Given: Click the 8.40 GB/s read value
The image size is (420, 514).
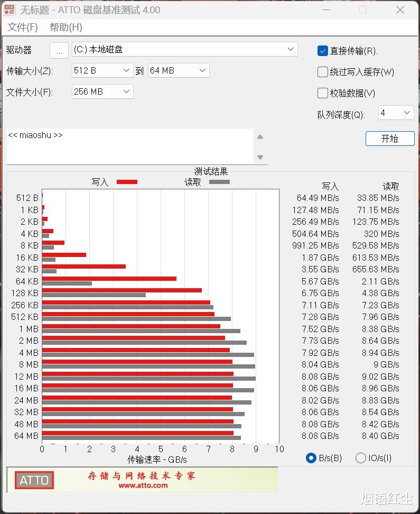Looking at the screenshot, I should coord(380,436).
